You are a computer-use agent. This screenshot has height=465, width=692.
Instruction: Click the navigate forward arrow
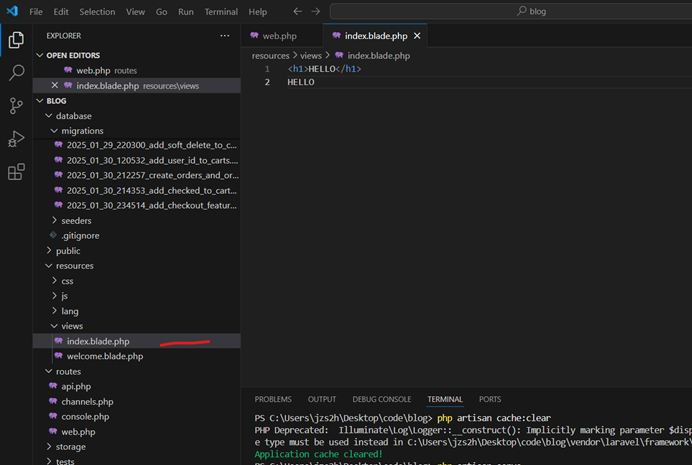317,11
